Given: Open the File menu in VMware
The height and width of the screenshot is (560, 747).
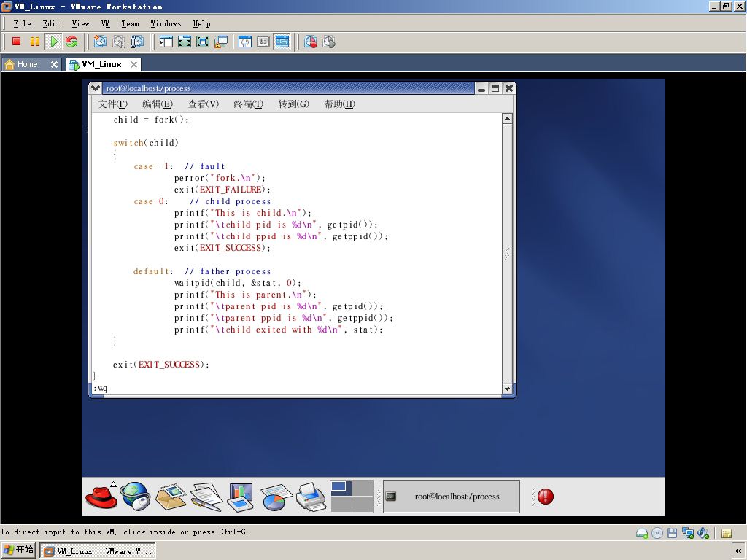Looking at the screenshot, I should point(22,23).
